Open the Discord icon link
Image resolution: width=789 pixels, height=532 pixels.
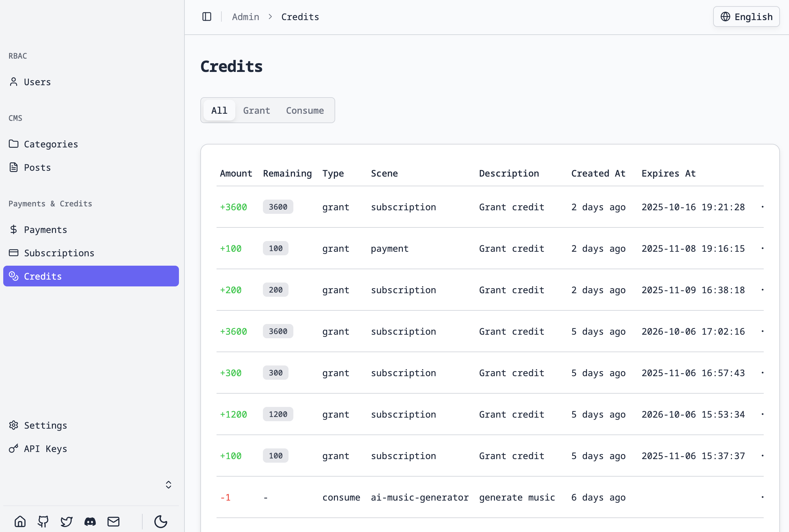(x=90, y=521)
